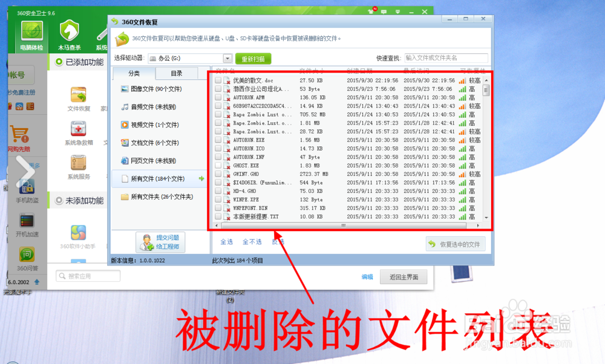Tick the checkbox for GWIN7.GHO
605x364 pixels.
pos(218,174)
